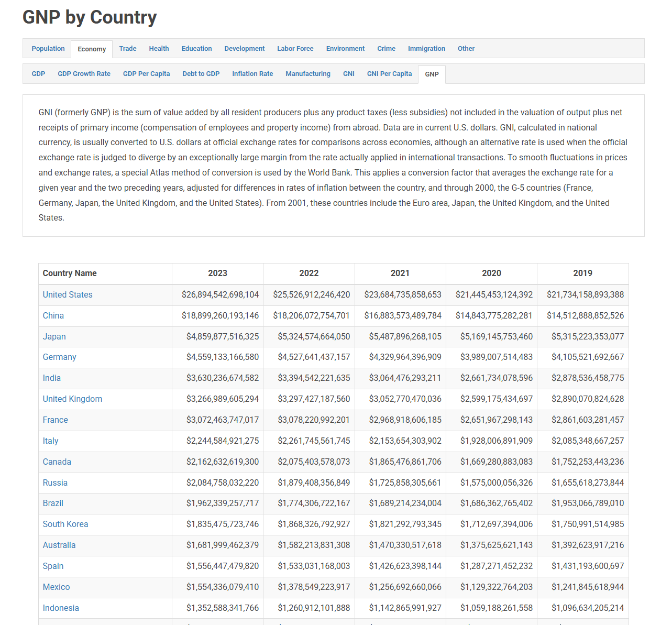Select France's 2022 value $3,078,220,992,201
Screen dimensions: 672x625
click(314, 420)
